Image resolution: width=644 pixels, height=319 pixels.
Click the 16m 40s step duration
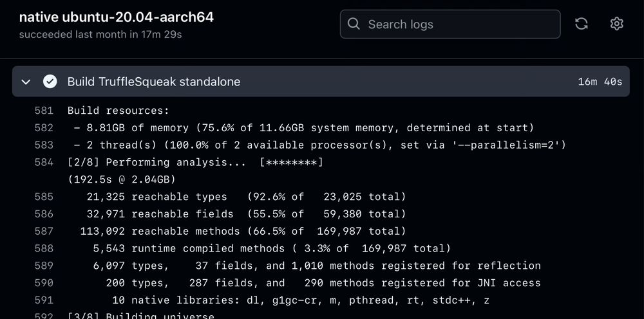(x=600, y=82)
